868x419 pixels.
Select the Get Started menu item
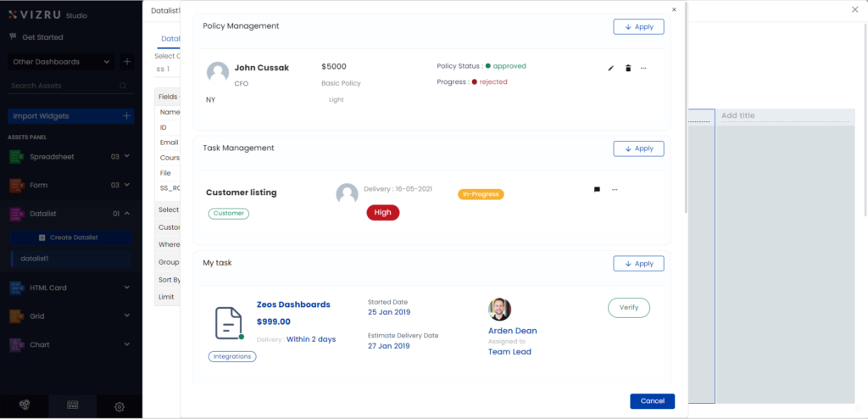point(42,37)
